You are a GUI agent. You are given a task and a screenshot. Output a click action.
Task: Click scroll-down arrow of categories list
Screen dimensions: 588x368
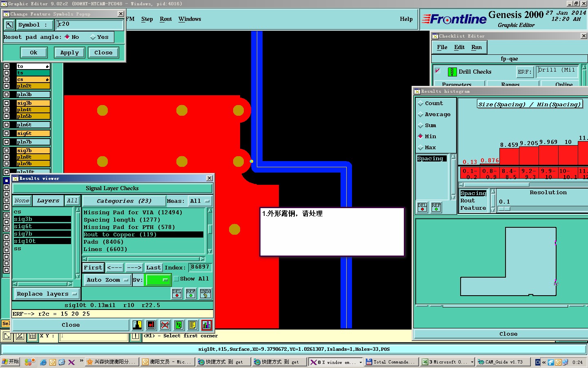(x=210, y=251)
